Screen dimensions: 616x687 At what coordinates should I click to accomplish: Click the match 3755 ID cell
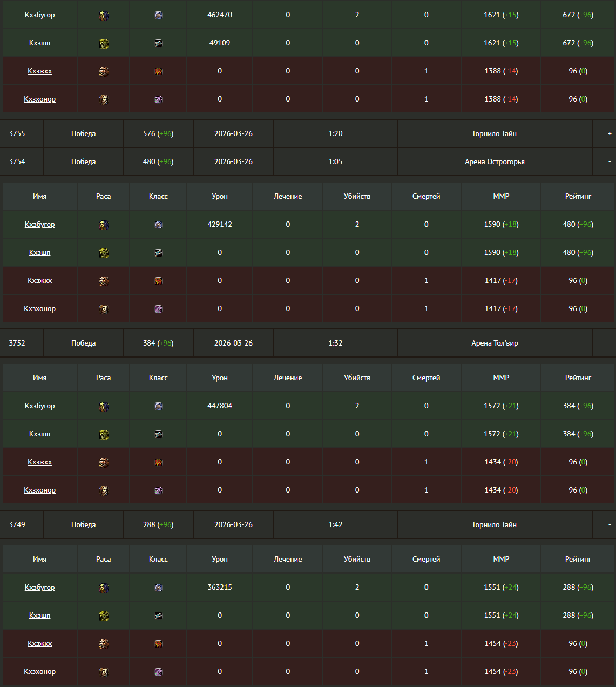(17, 133)
